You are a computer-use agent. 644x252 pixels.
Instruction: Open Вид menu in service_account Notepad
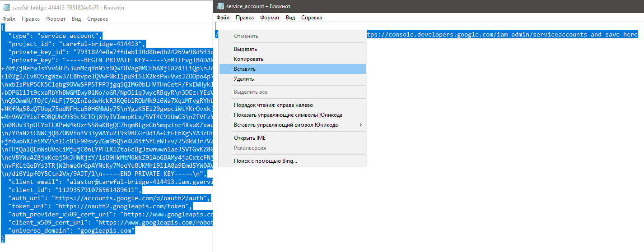tap(290, 18)
